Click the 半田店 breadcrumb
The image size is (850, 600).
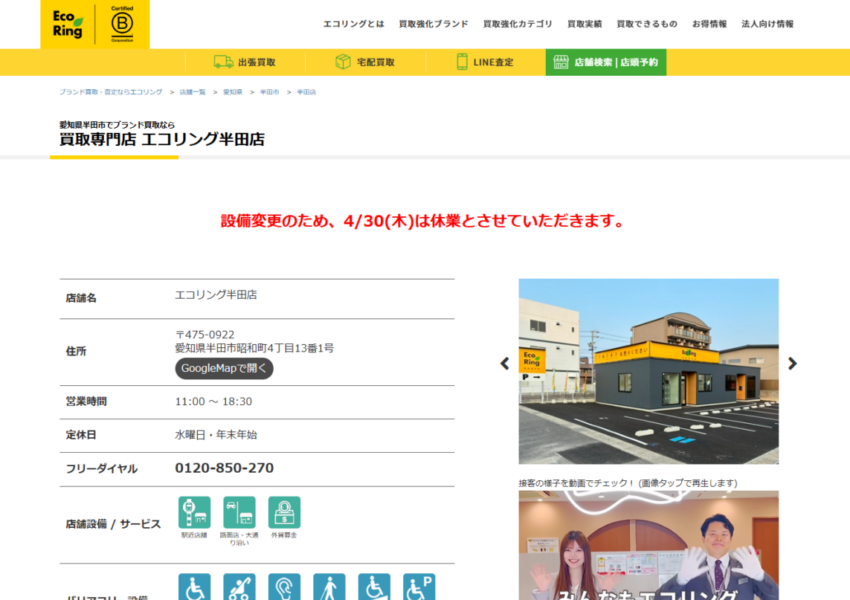click(306, 92)
